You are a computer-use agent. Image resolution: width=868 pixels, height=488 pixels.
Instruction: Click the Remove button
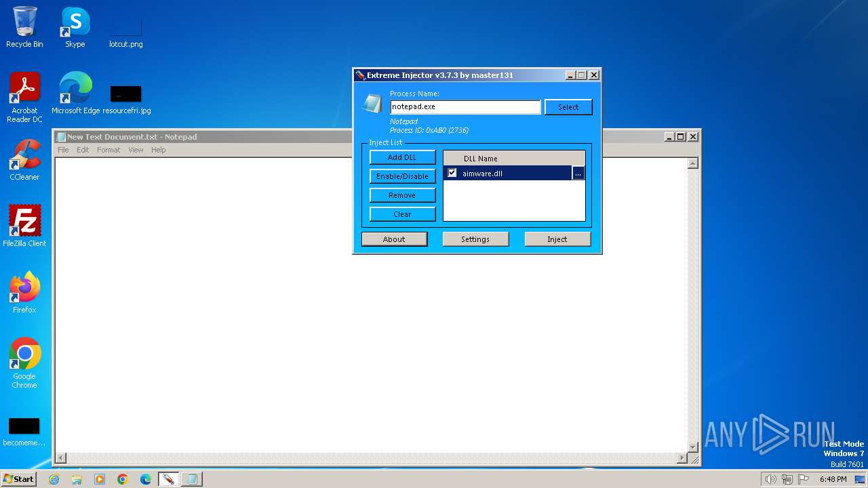pos(402,195)
